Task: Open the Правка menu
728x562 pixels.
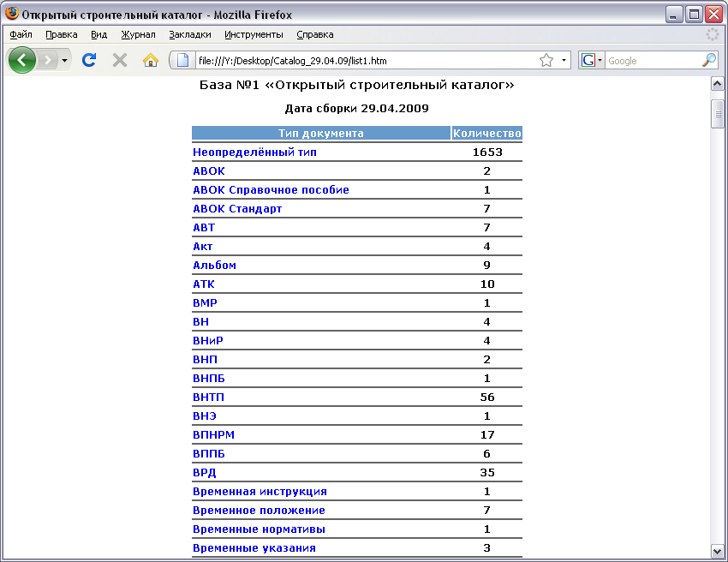Action: point(62,34)
